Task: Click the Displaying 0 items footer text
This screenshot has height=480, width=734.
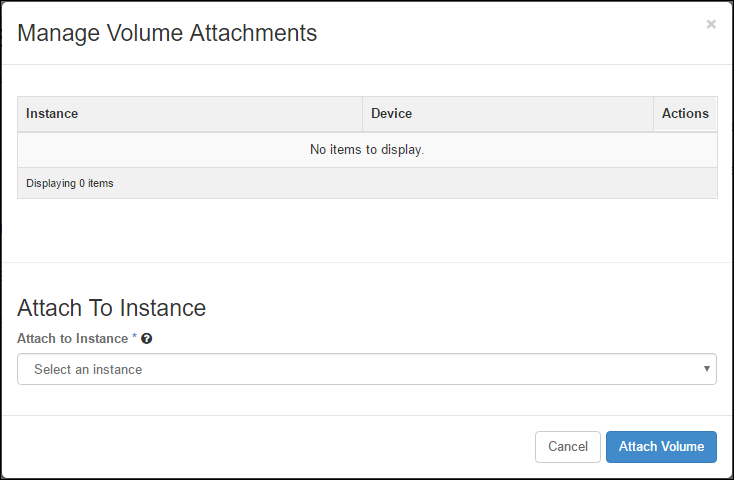Action: [70, 183]
